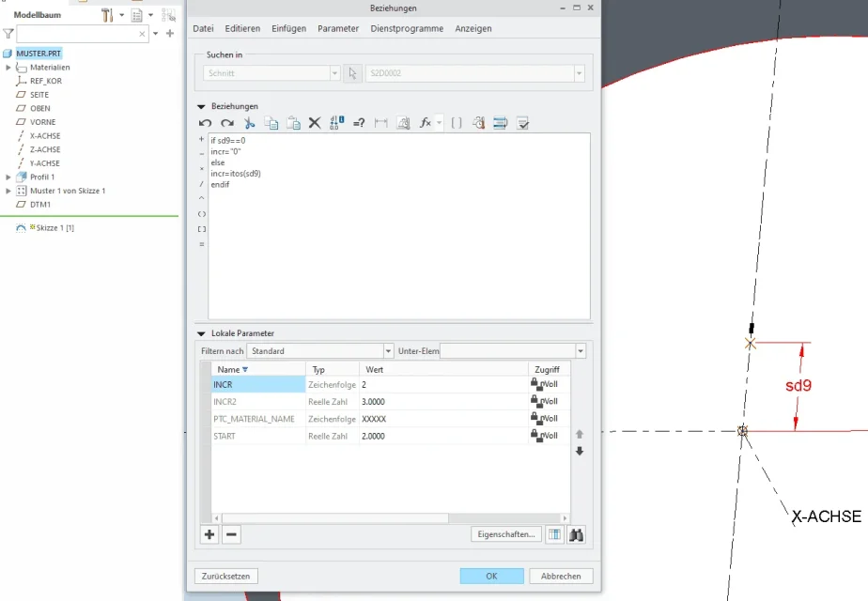The width and height of the screenshot is (868, 601).
Task: Confirm the dialog with OK
Action: coord(491,576)
